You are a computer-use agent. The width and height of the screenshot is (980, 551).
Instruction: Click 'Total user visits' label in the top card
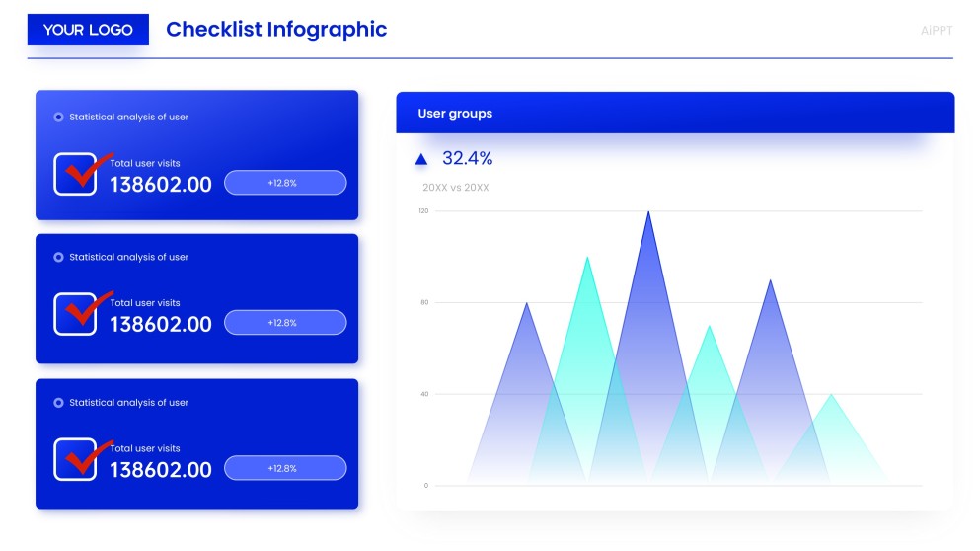(145, 163)
